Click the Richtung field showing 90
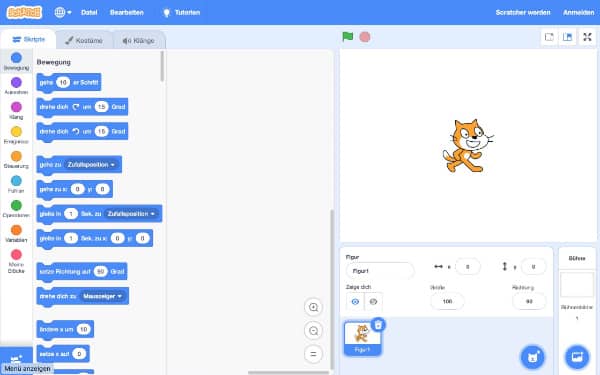The image size is (600, 375). pyautogui.click(x=529, y=302)
